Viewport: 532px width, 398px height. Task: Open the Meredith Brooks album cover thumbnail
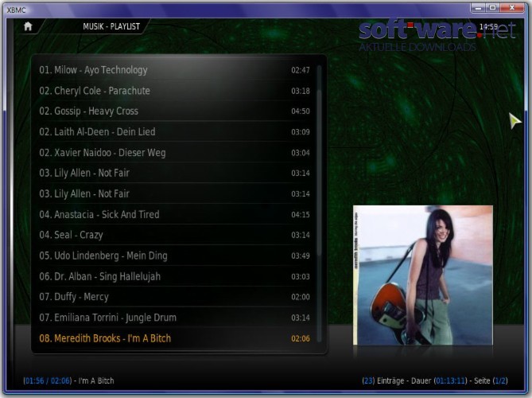coord(423,275)
